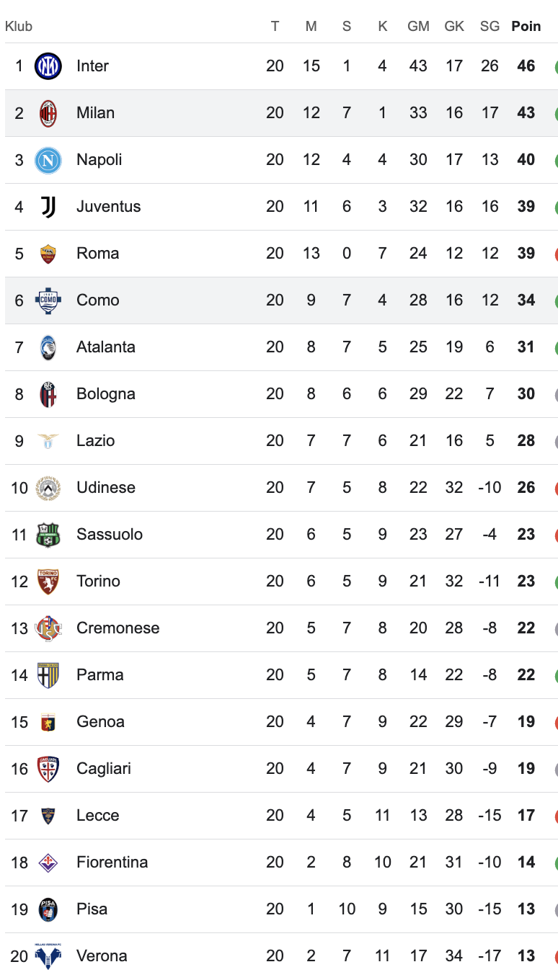558x980 pixels.
Task: Click the Inter club crest icon
Action: tap(48, 66)
